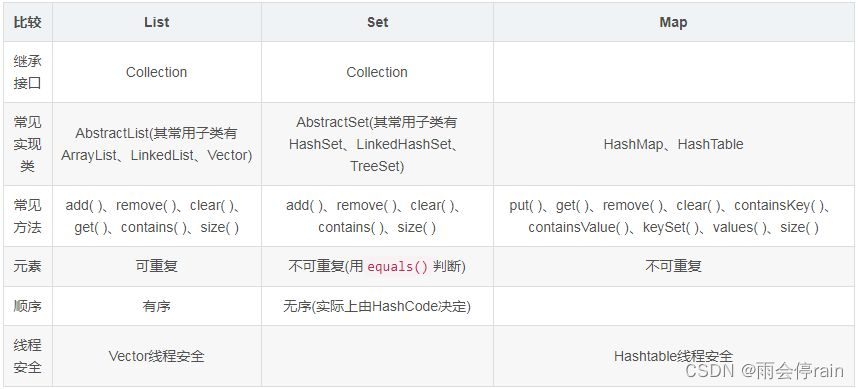
Task: Select the 继承接口 row label
Action: [x=27, y=72]
